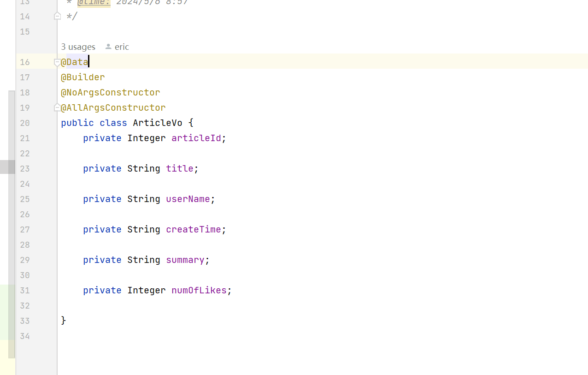Click the person icon next to eric
Viewport: 588px width, 375px height.
pos(108,47)
